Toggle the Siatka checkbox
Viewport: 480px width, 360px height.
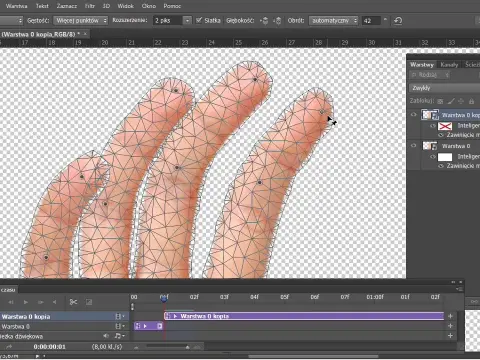coord(199,20)
